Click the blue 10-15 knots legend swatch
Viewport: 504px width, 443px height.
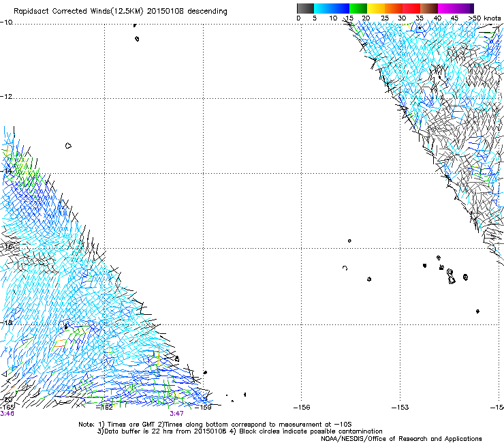[x=341, y=8]
